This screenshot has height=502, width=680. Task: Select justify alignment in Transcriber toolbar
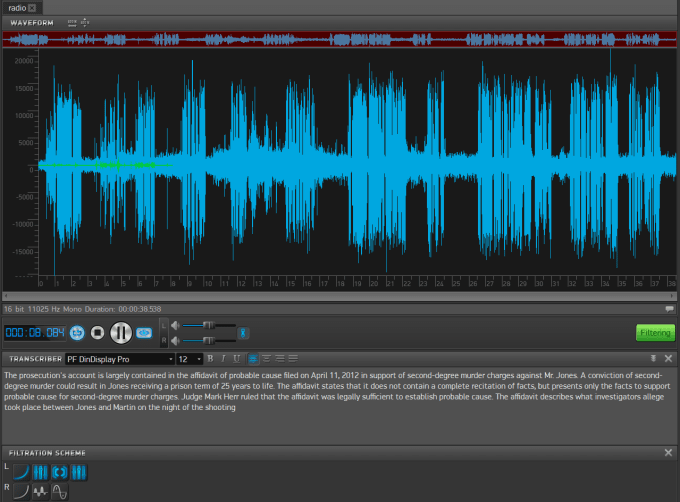click(x=293, y=359)
